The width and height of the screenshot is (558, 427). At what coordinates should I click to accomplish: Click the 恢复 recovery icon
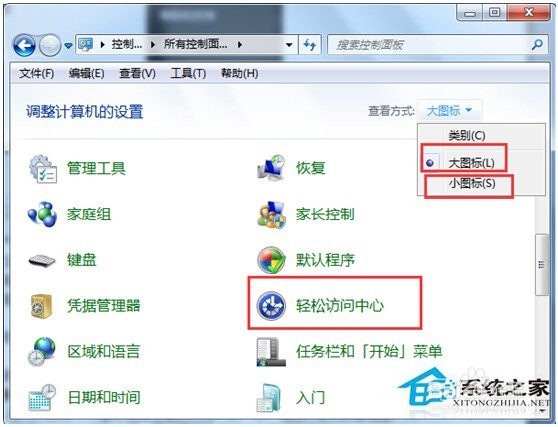tap(271, 168)
